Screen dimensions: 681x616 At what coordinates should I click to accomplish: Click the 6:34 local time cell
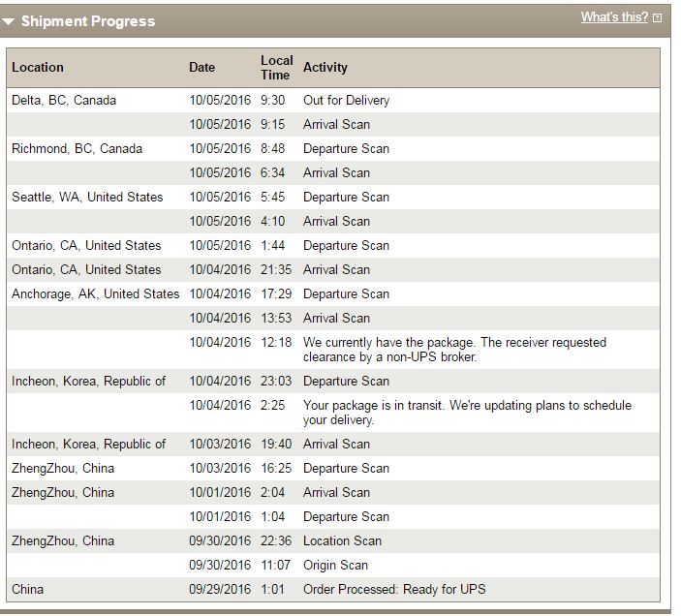tap(273, 173)
